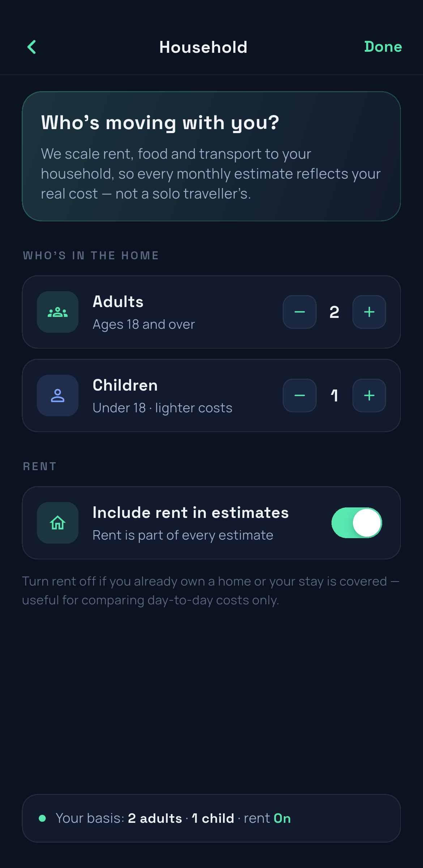Tap the back chevron icon
Viewport: 423px width, 868px height.
32,47
